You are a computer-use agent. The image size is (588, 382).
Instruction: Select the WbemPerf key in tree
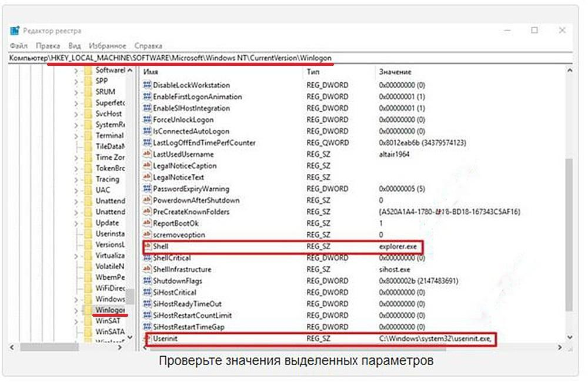(x=111, y=277)
